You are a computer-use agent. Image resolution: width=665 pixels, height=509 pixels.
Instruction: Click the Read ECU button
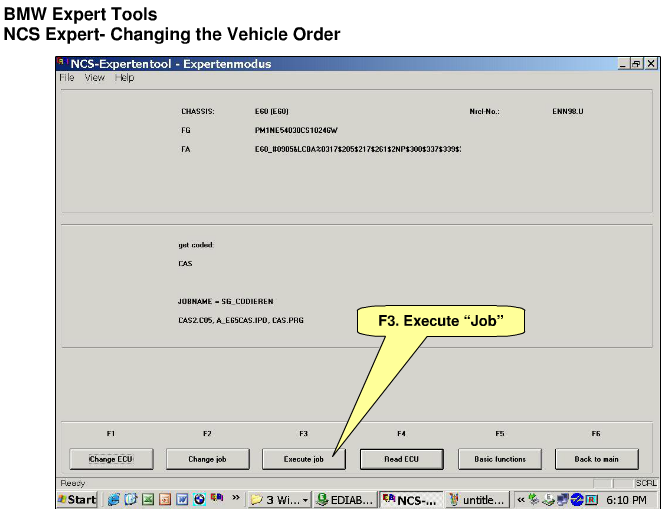[402, 459]
